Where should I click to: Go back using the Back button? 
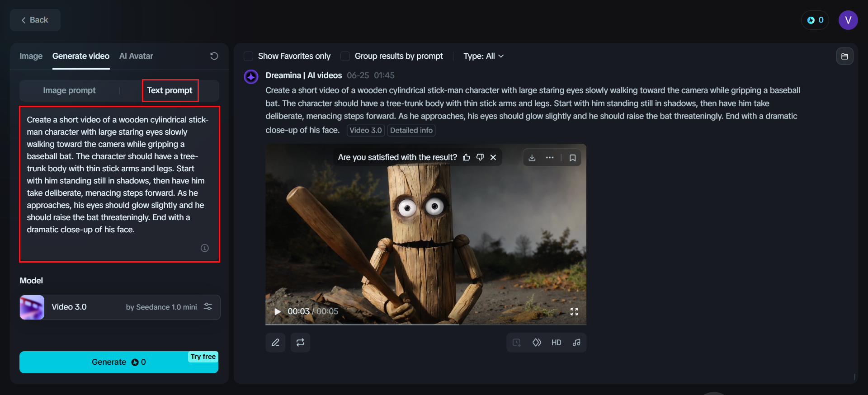coord(35,20)
